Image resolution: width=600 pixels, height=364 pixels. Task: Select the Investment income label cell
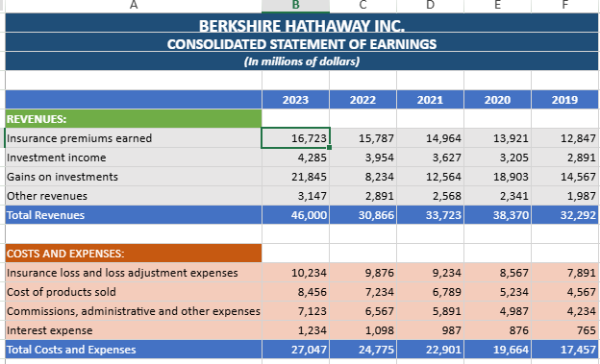pyautogui.click(x=134, y=158)
